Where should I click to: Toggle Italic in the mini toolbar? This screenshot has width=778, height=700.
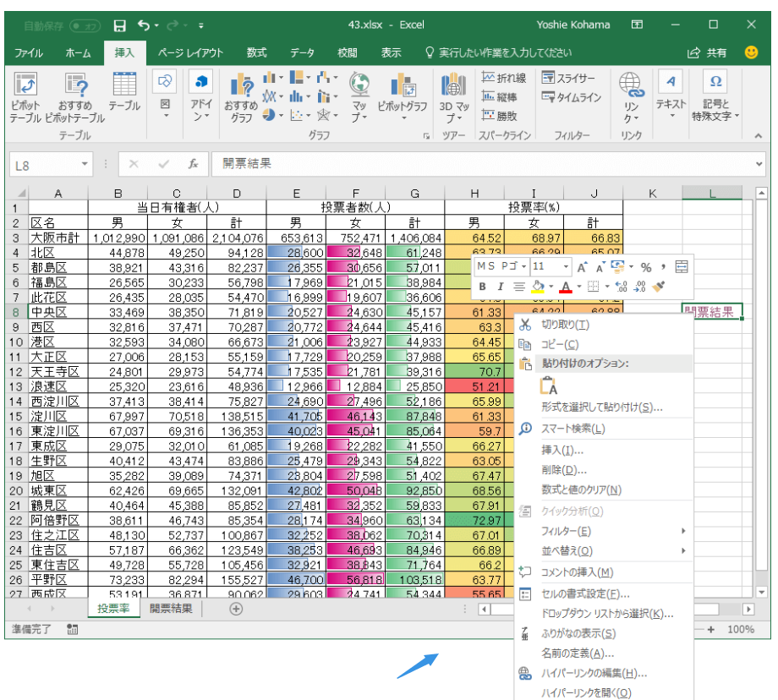[501, 287]
